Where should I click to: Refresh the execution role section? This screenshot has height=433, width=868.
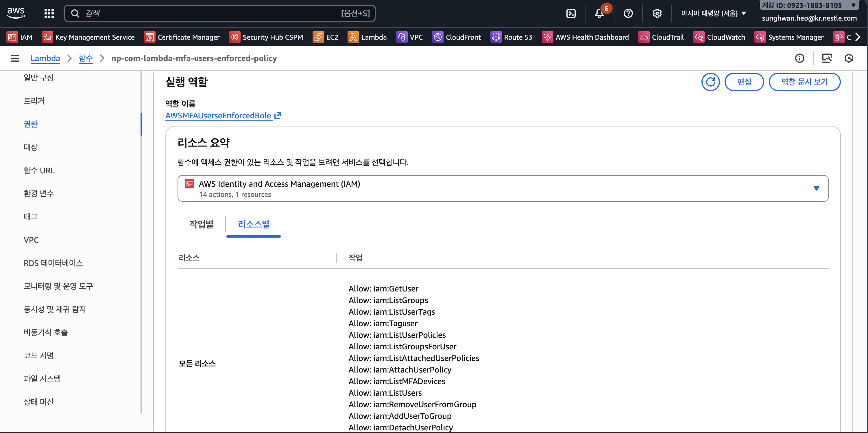(710, 82)
